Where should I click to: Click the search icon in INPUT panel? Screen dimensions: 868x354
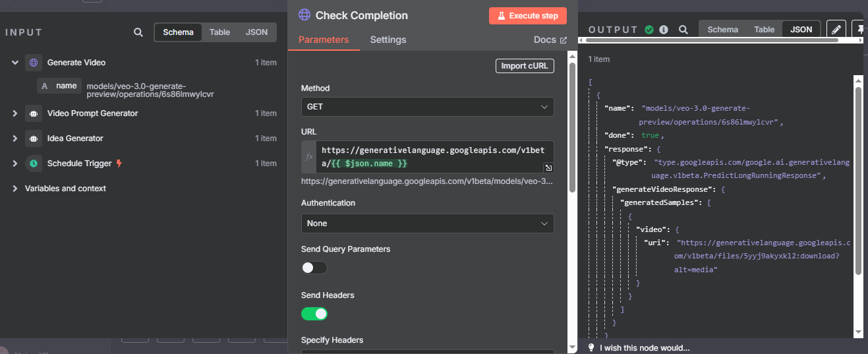[138, 32]
